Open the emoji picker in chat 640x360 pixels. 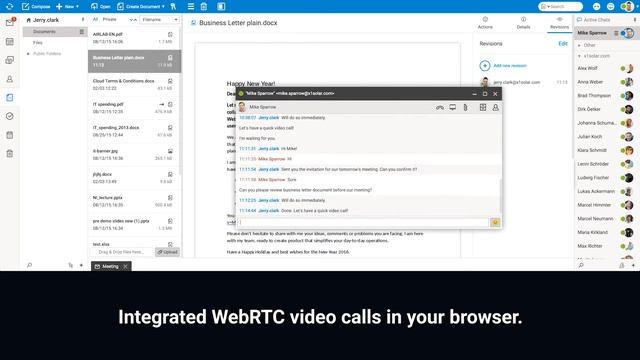495,222
